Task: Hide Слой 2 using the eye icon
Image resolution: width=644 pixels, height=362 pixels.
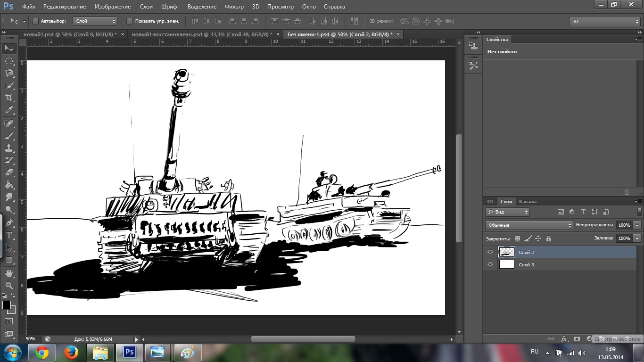Action: point(490,252)
